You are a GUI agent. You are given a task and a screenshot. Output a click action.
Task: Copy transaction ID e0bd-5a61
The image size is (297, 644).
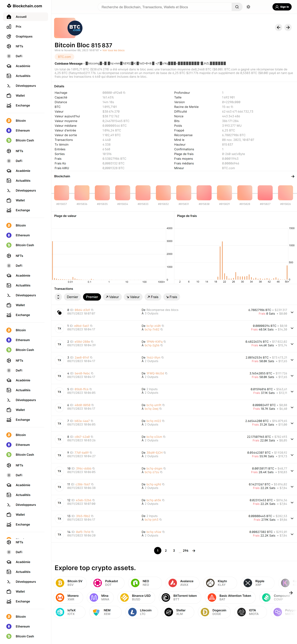coord(91,326)
